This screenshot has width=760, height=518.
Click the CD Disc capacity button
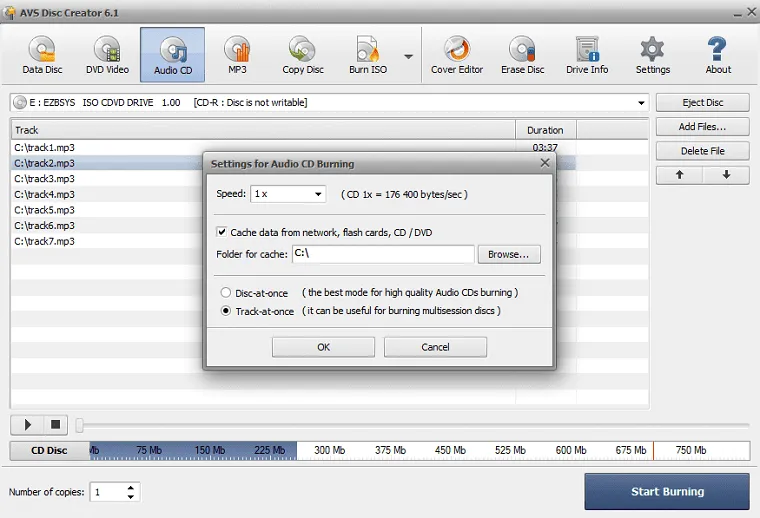49,451
